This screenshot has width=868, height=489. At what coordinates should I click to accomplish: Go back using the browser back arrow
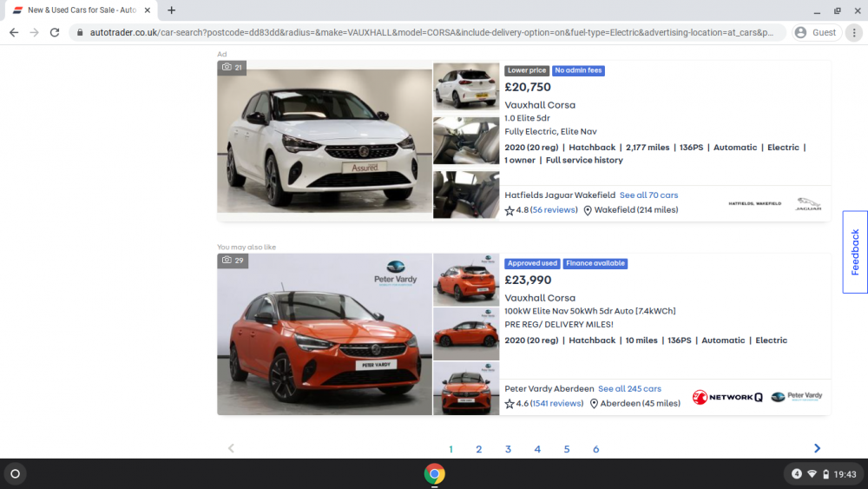pyautogui.click(x=14, y=33)
